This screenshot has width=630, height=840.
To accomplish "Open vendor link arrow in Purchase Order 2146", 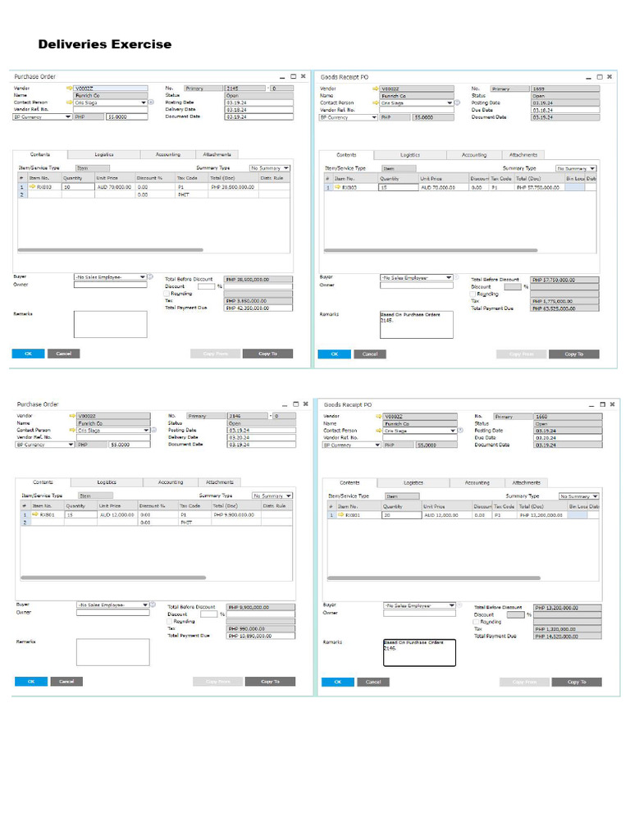I will point(72,416).
